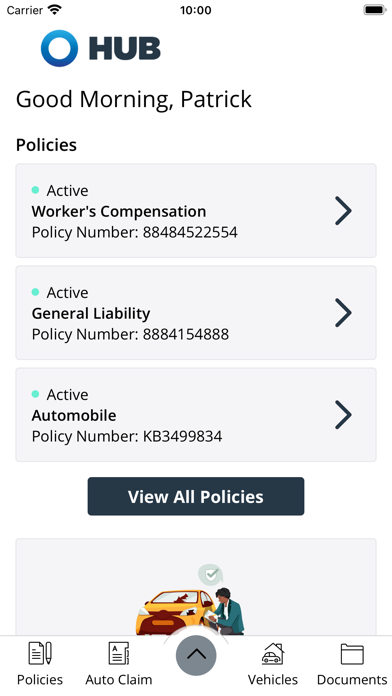Open the Policies tab icon

[40, 653]
